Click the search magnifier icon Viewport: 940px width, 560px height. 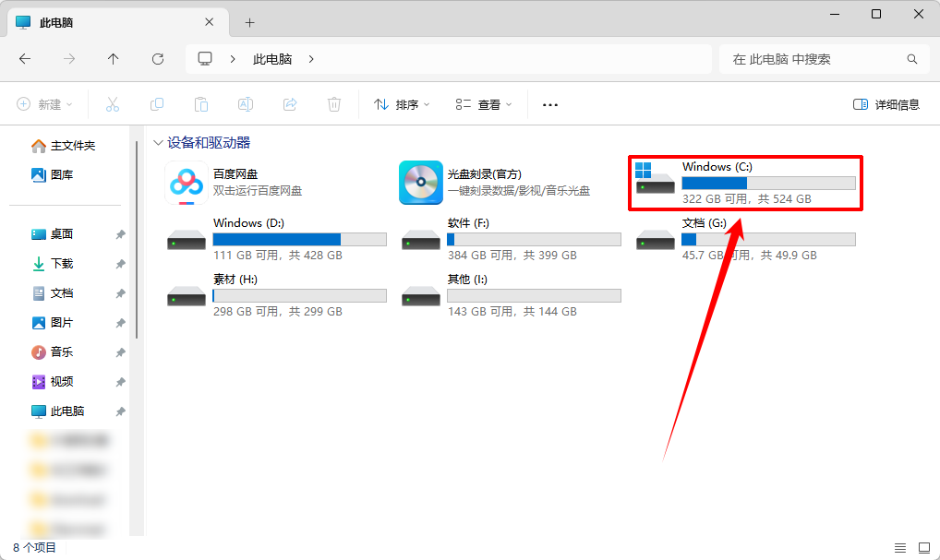911,59
